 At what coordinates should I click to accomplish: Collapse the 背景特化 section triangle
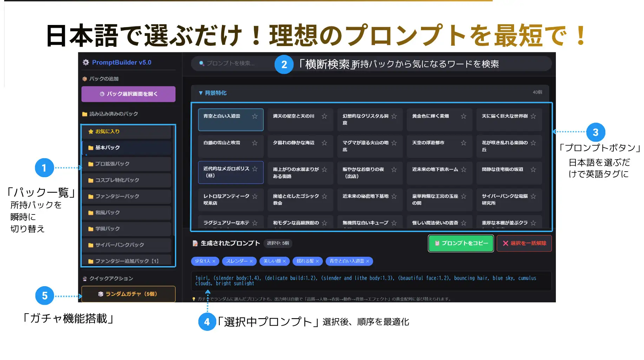201,93
